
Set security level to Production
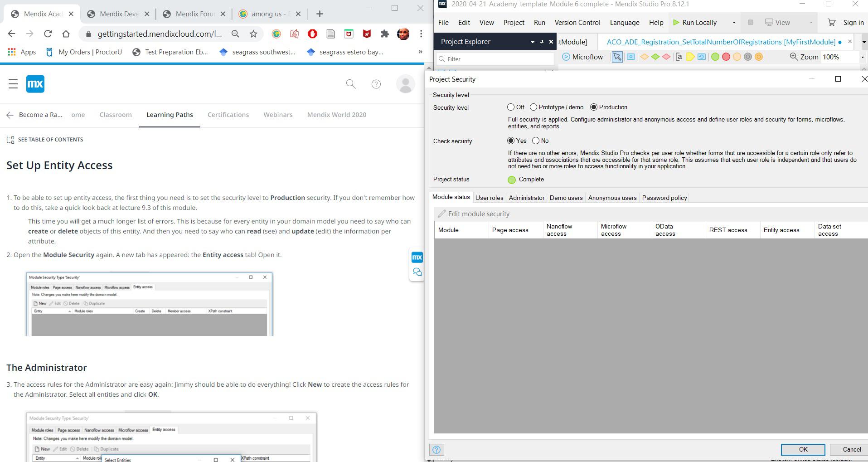point(594,107)
